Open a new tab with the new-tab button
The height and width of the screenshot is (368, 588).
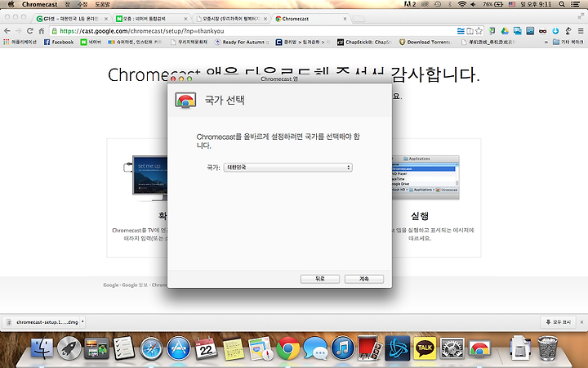tap(359, 19)
